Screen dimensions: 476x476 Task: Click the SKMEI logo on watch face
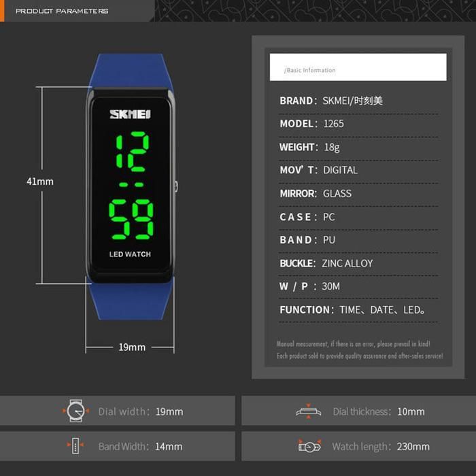130,114
